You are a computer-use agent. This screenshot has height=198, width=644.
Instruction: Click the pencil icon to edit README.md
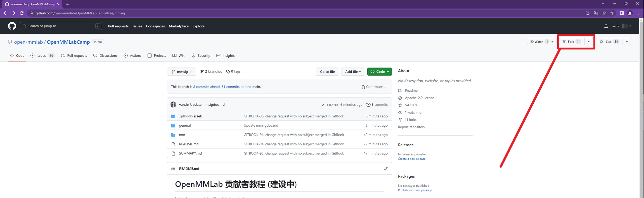pos(386,168)
